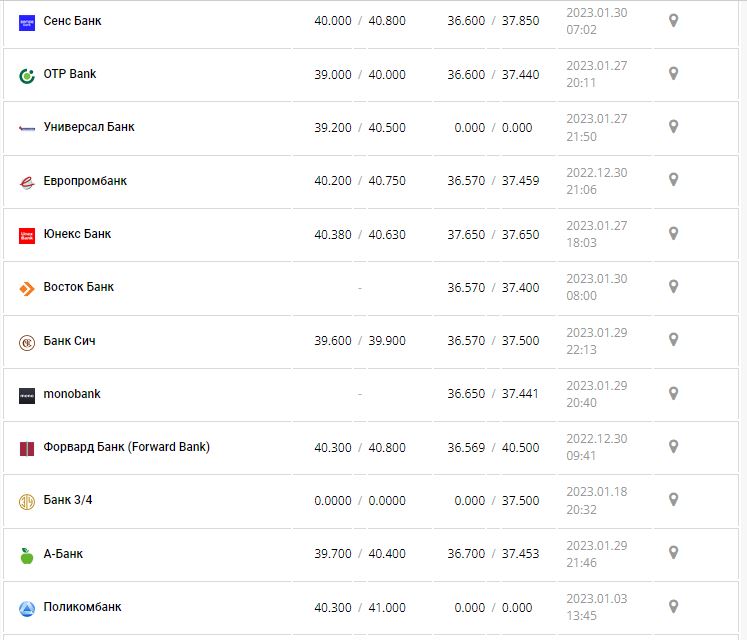Click the Сенс Банк logo icon

[27, 22]
